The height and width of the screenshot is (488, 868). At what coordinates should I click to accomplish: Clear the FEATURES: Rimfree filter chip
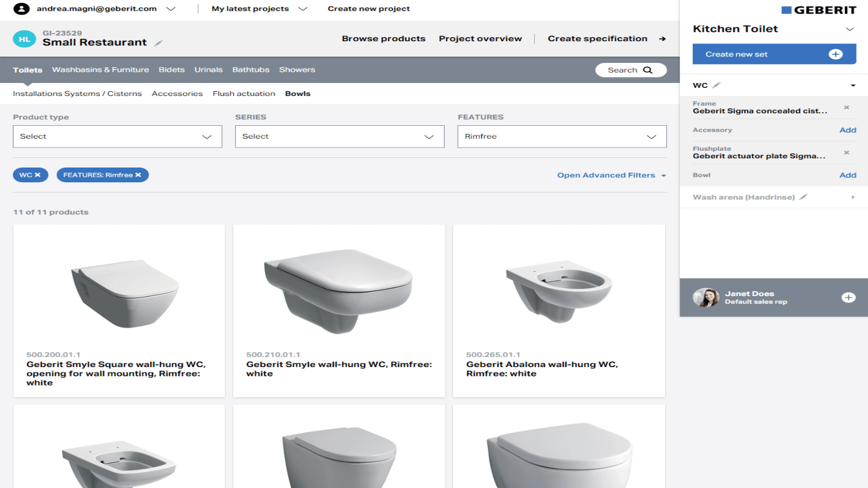138,175
